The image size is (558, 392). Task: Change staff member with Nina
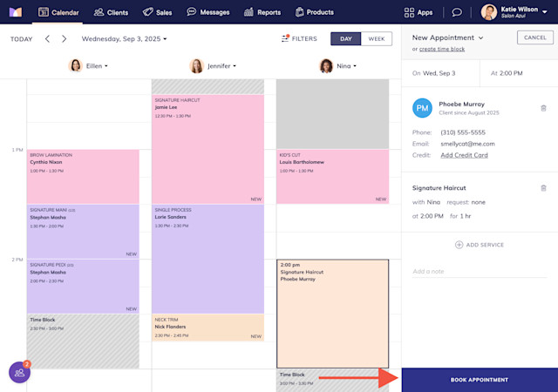pyautogui.click(x=433, y=202)
